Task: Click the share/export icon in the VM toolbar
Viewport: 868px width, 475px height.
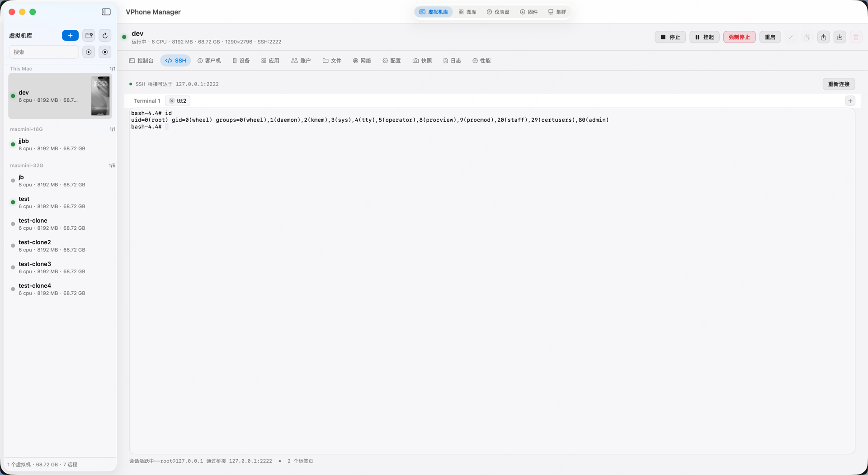Action: (823, 37)
